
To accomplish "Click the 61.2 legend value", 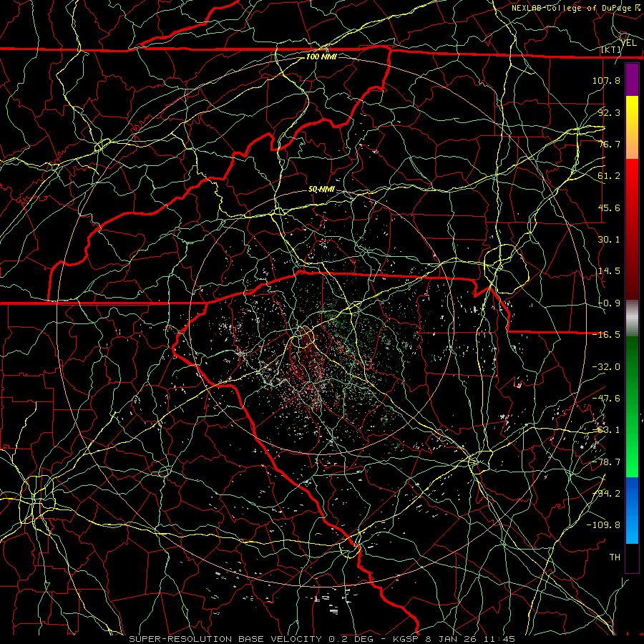I will 609,176.
